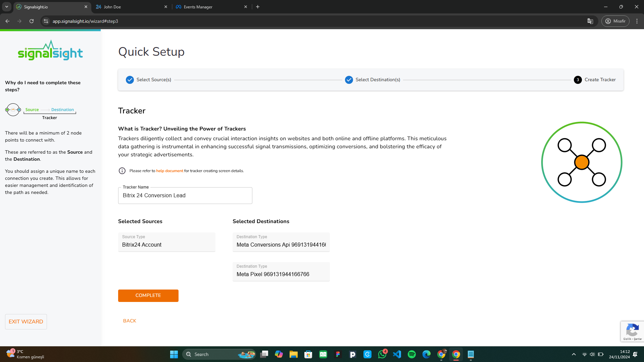Reload the page with the refresh icon
Viewport: 644px width, 362px height.
[x=32, y=21]
